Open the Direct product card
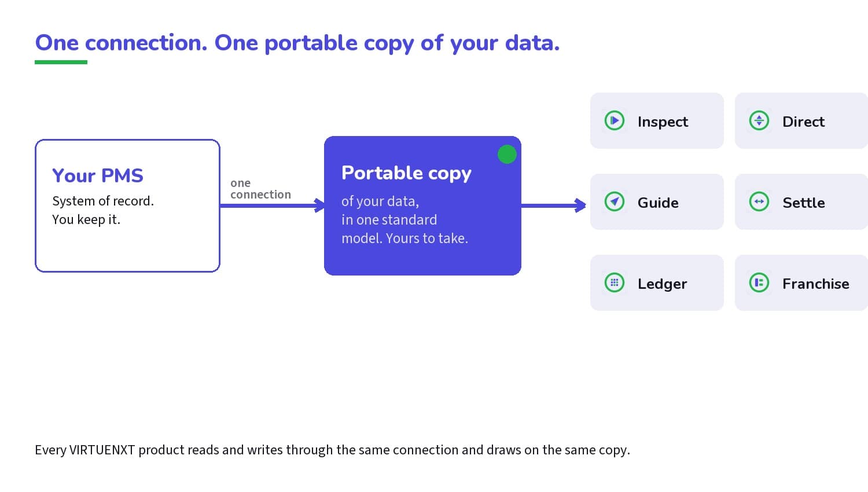Viewport: 868px width, 492px height. point(801,120)
